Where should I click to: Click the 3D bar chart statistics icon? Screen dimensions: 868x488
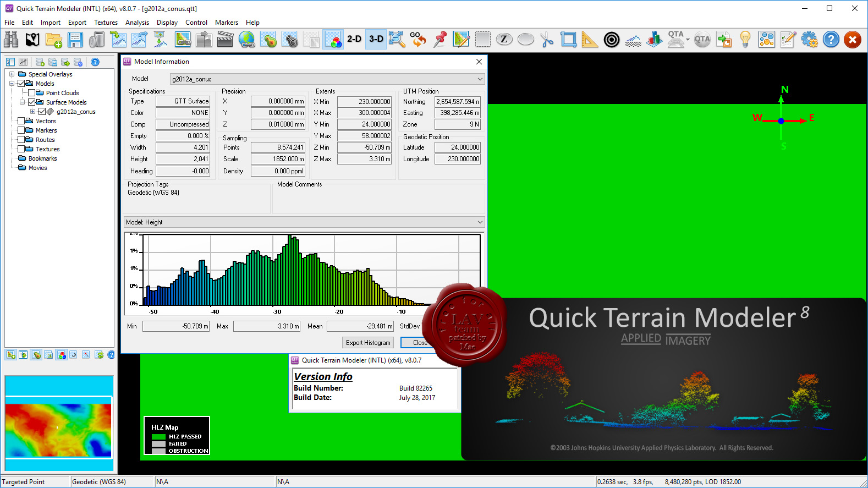coord(655,39)
